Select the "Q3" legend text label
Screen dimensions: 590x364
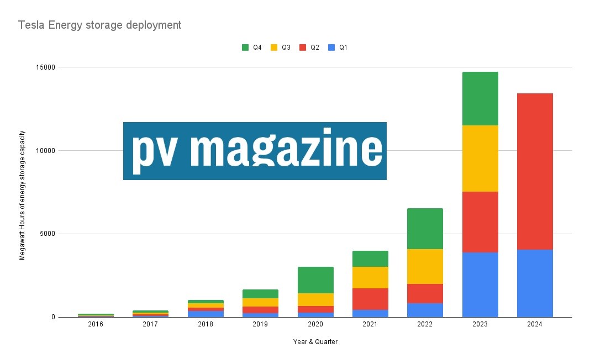click(x=286, y=48)
